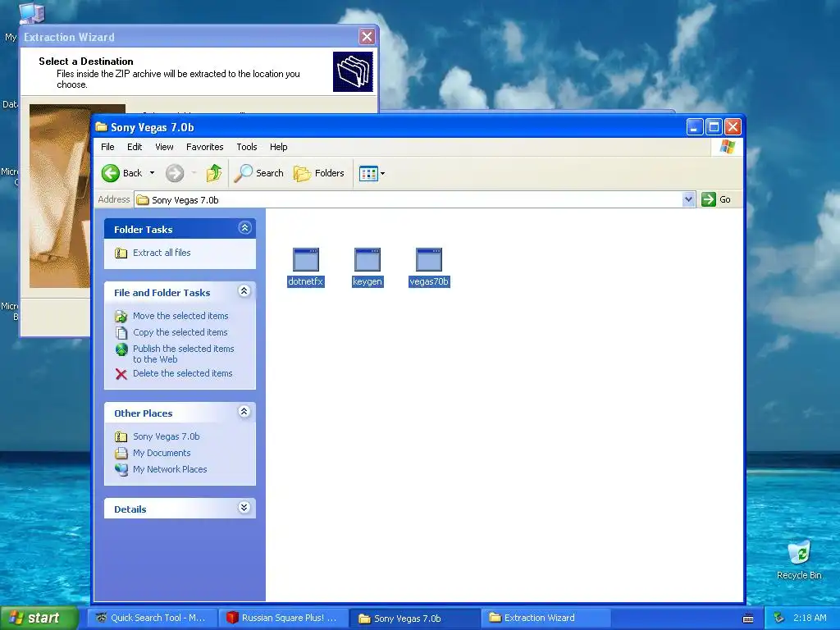
Task: Click Copy the selected items
Action: point(180,332)
